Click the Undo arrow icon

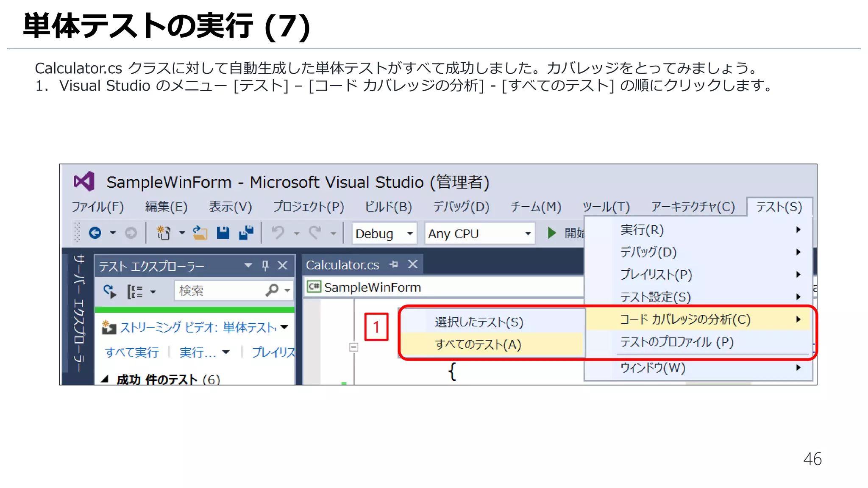(x=278, y=233)
